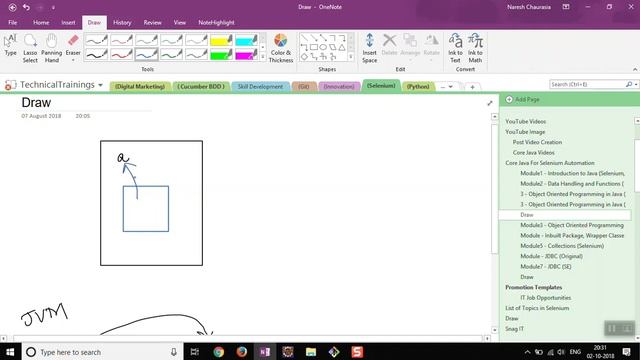Open the NoteHighlight tab
Viewport: 640px width, 360px height.
tap(216, 22)
